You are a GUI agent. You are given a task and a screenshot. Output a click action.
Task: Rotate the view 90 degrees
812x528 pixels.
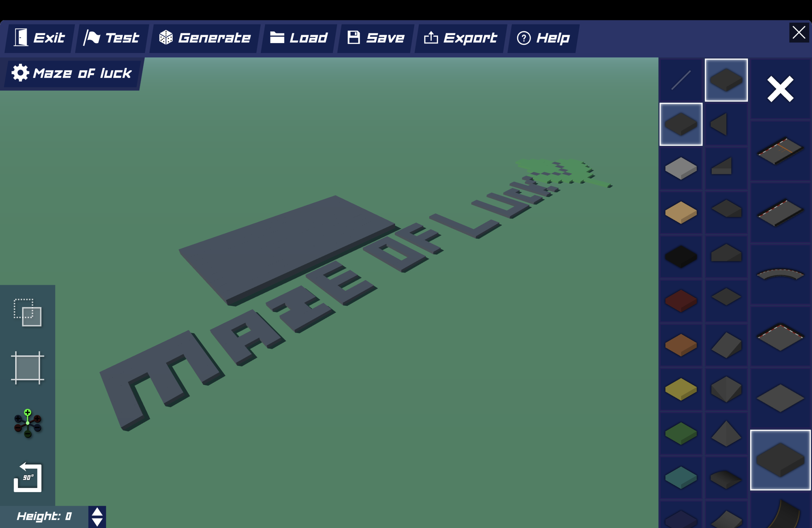click(x=28, y=478)
